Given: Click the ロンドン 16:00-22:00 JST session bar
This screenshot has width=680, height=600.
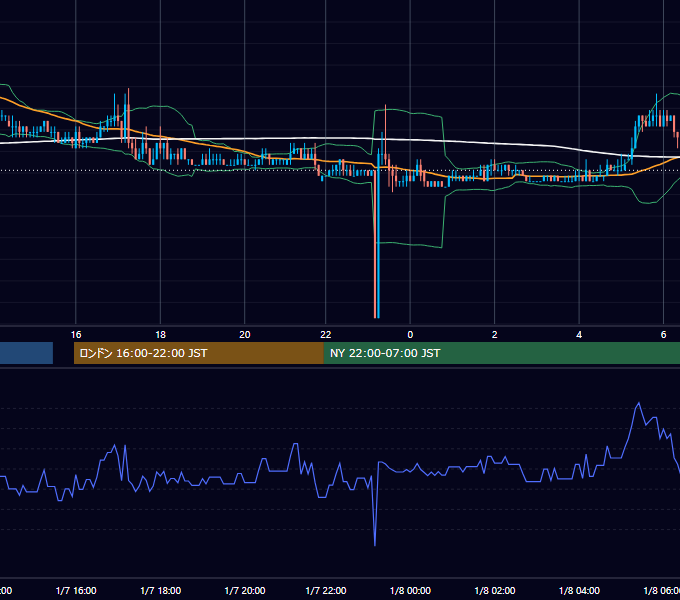Looking at the screenshot, I should [199, 353].
